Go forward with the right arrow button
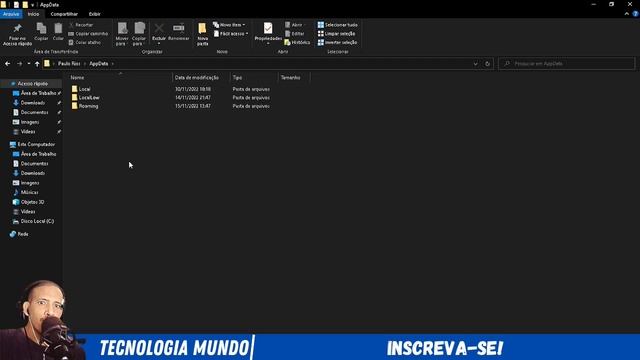Image resolution: width=640 pixels, height=360 pixels. pyautogui.click(x=19, y=64)
